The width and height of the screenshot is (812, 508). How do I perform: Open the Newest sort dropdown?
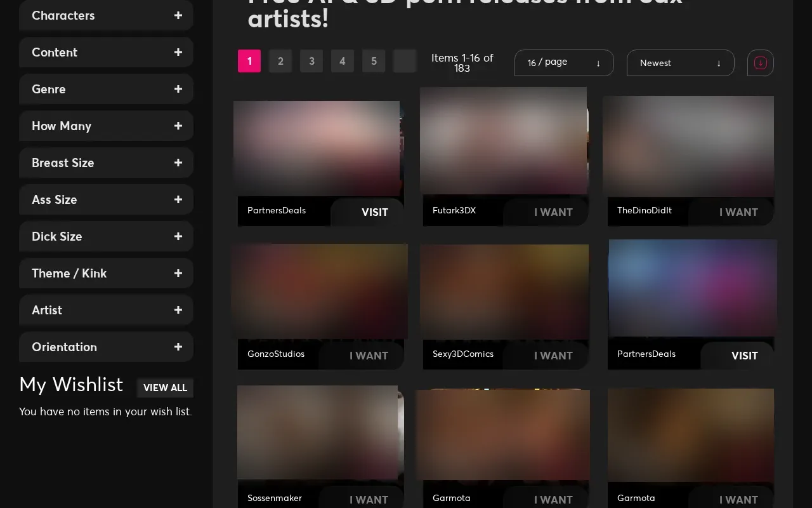680,63
